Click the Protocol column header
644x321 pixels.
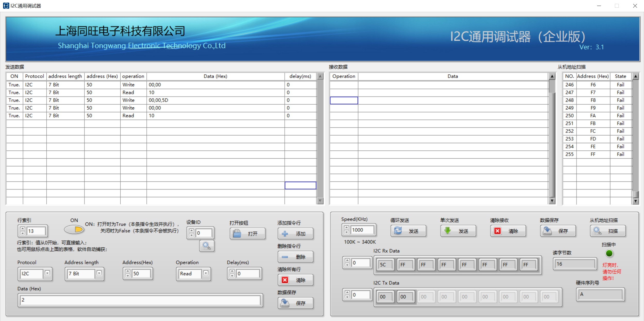35,76
